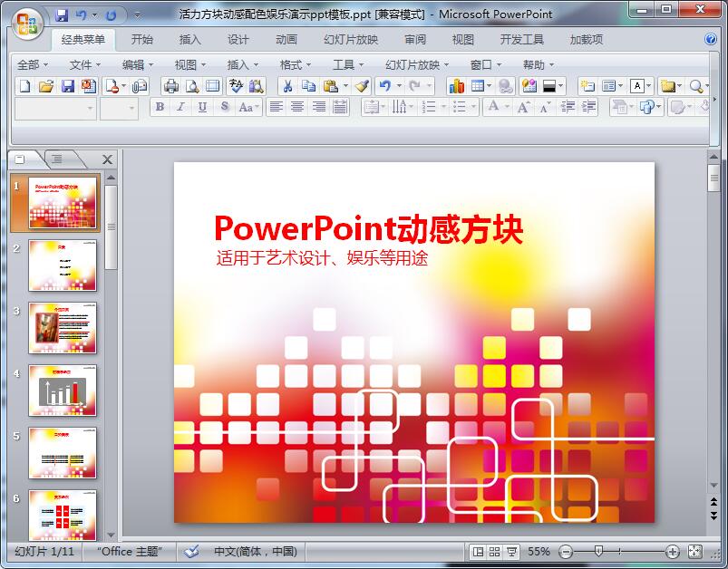Toggle text Shadow formatting

coord(225,107)
